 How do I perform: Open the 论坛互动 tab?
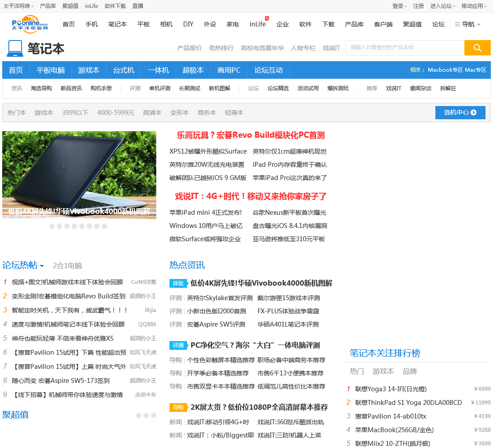coord(269,70)
